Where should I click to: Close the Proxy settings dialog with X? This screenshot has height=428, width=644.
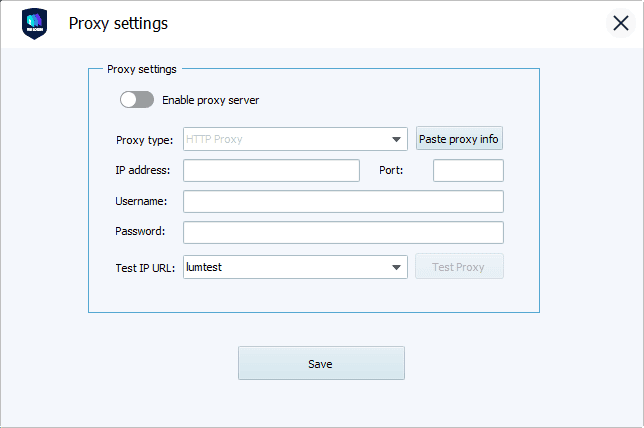coord(621,23)
